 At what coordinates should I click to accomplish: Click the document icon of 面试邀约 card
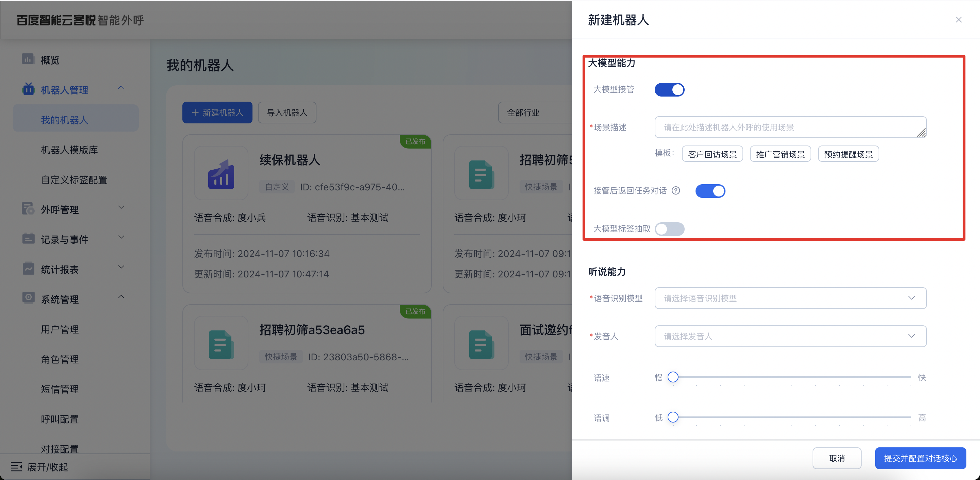(x=481, y=344)
